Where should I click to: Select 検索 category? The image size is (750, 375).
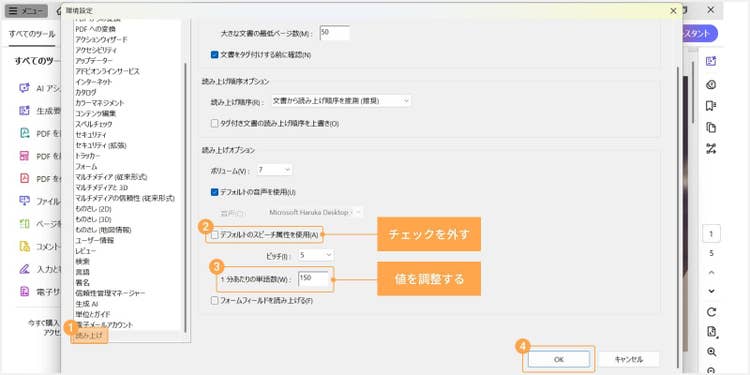point(82,261)
